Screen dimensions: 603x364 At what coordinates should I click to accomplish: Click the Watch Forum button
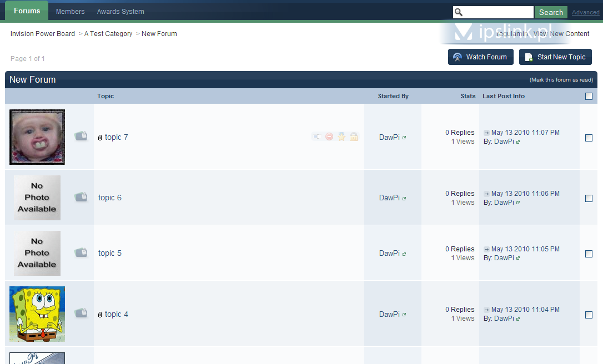[481, 57]
